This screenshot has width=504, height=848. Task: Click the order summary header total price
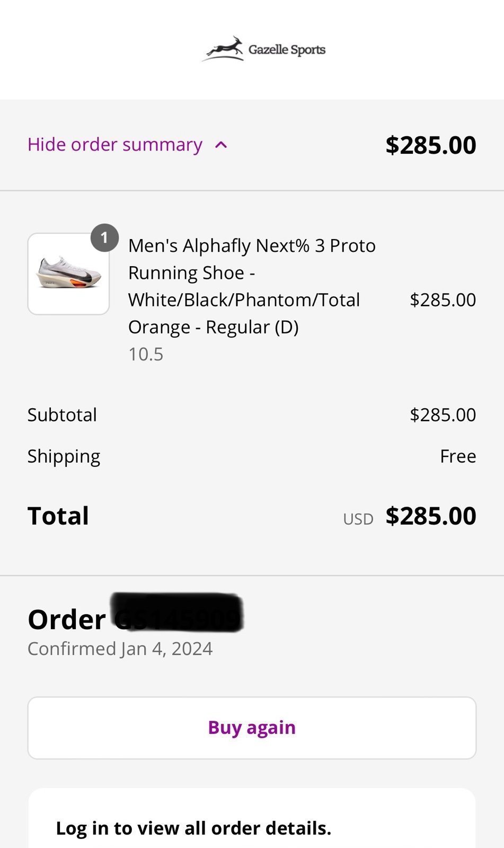(x=430, y=145)
